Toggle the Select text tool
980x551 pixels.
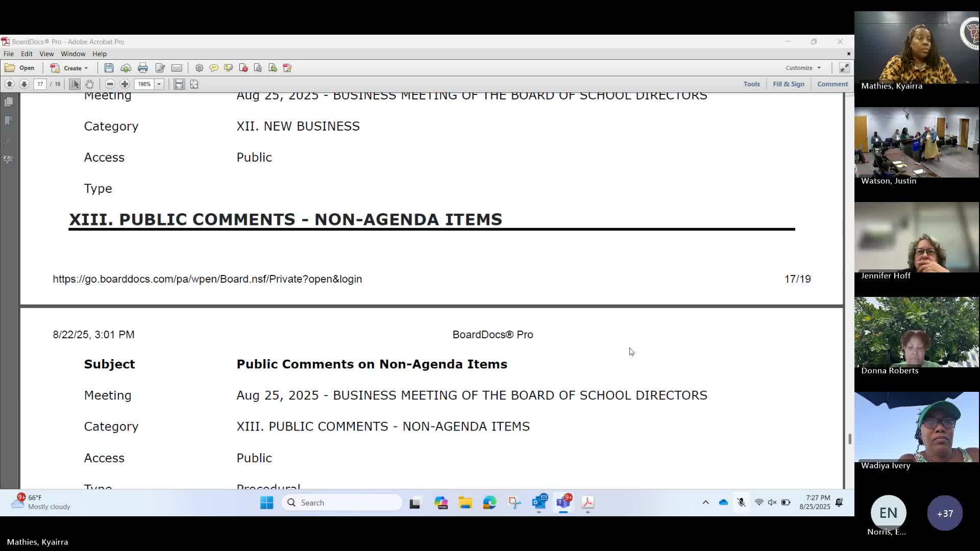tap(75, 84)
